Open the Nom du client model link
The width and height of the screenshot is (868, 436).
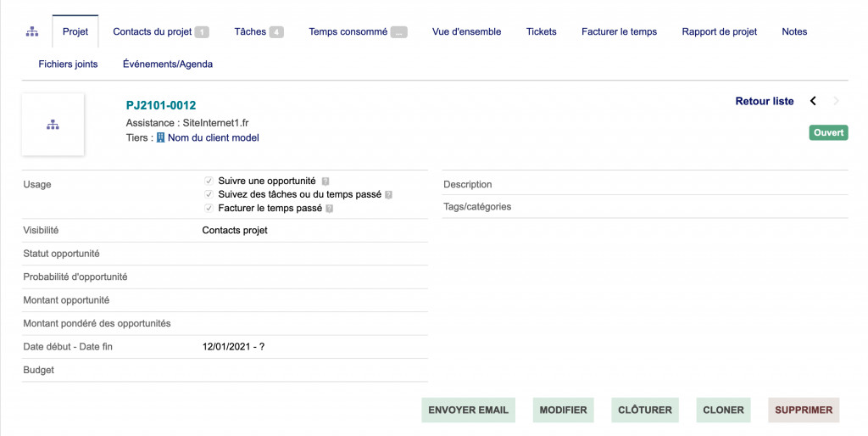tap(213, 137)
